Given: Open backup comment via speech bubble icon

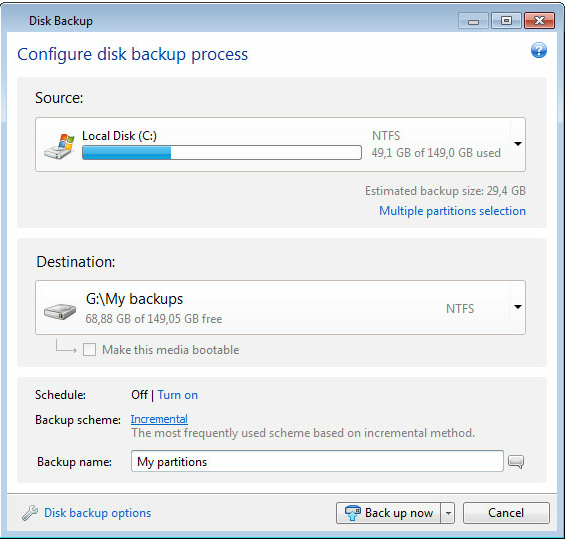Looking at the screenshot, I should [516, 462].
